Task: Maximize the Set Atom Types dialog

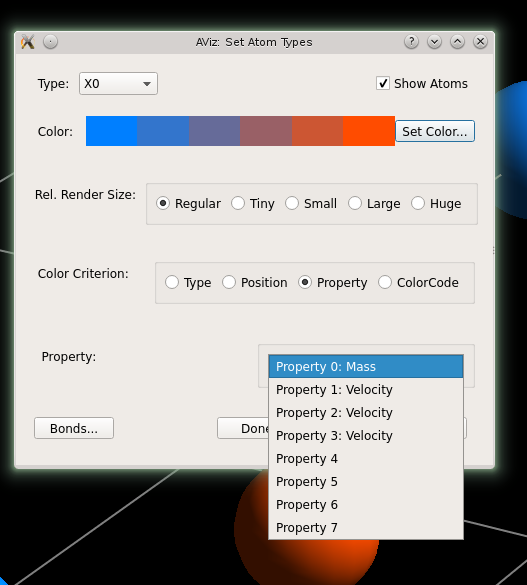Action: pos(457,42)
